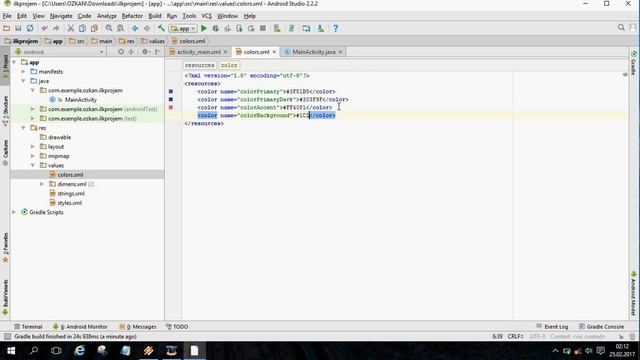Click the Cut scissors icon
This screenshot has width=640, height=360.
pos(71,28)
